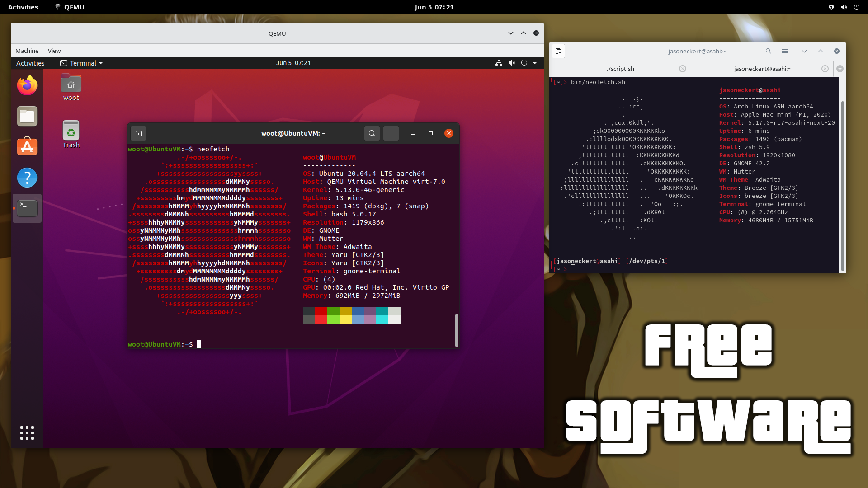Open a Terminal from the dock

[27, 208]
